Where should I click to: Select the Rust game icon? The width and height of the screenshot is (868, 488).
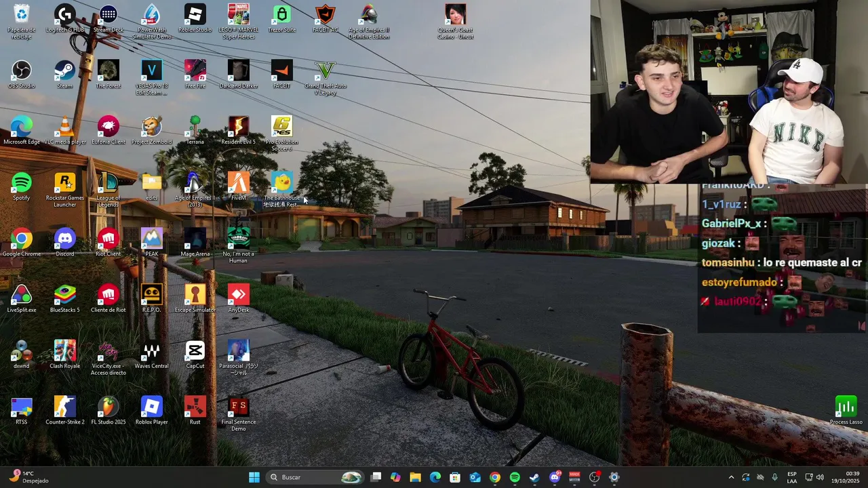(195, 411)
